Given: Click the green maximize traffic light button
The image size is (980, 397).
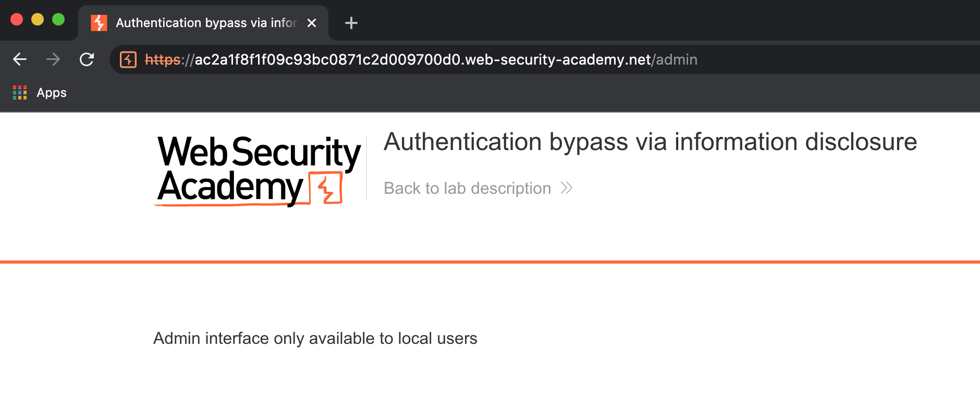Looking at the screenshot, I should tap(57, 19).
